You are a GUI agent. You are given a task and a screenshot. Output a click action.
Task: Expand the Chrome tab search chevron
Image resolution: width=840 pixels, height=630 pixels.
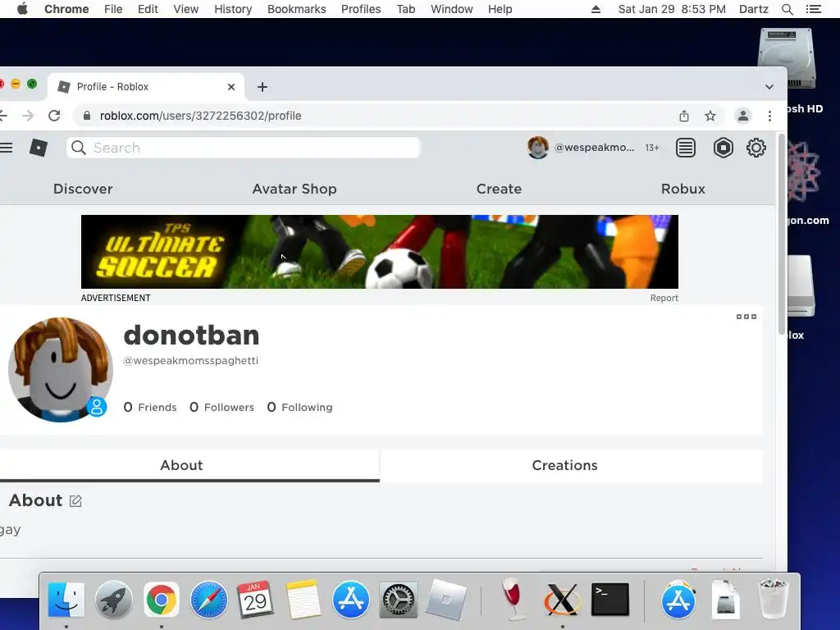769,87
